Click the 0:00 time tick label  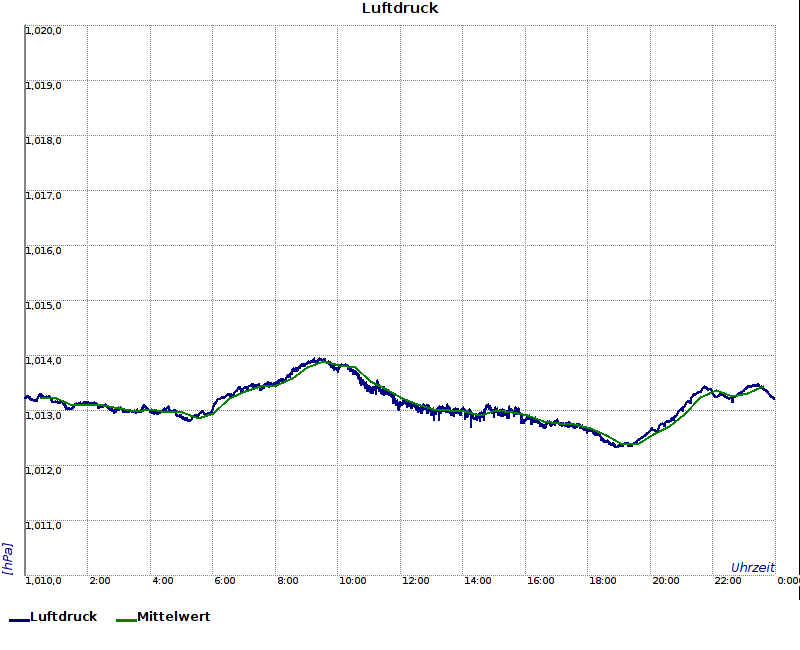pyautogui.click(x=788, y=581)
